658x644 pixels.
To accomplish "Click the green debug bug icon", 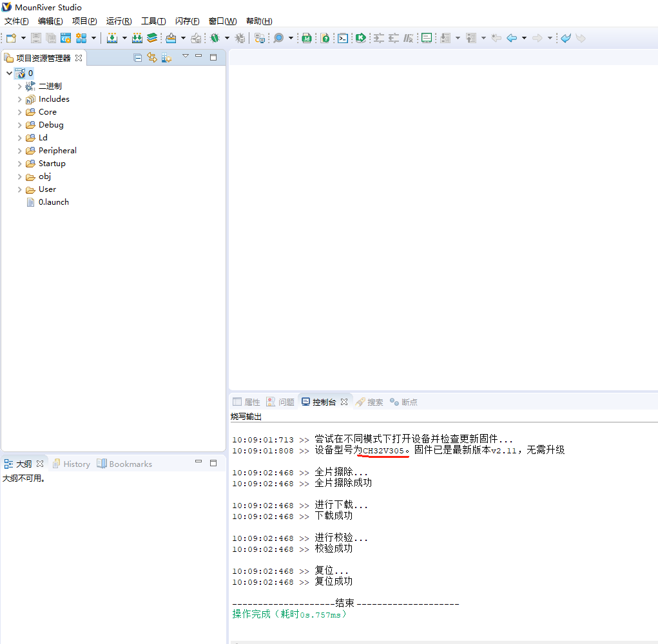I will coord(215,39).
